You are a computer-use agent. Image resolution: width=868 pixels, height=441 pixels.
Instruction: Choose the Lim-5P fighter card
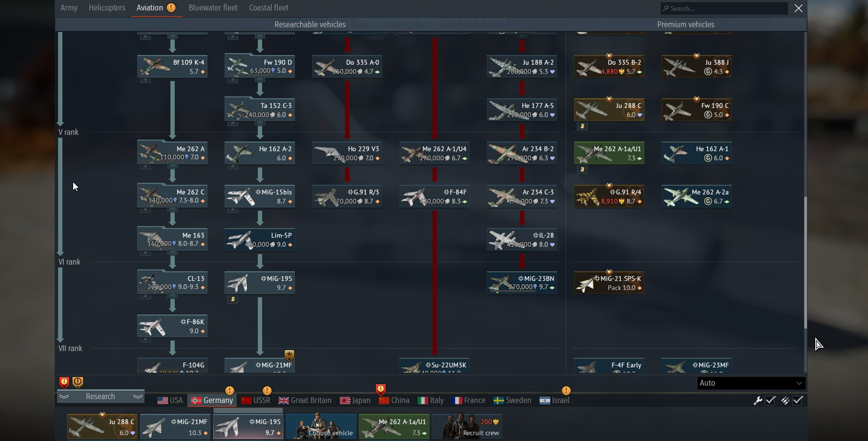(260, 240)
